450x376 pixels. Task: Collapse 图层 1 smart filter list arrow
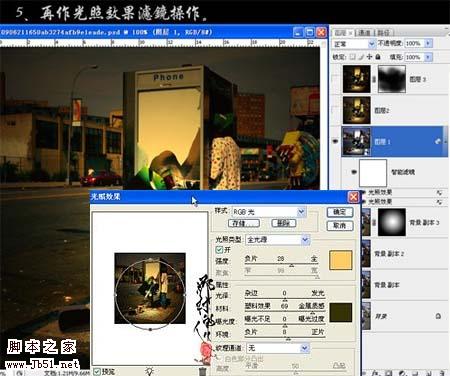click(445, 141)
